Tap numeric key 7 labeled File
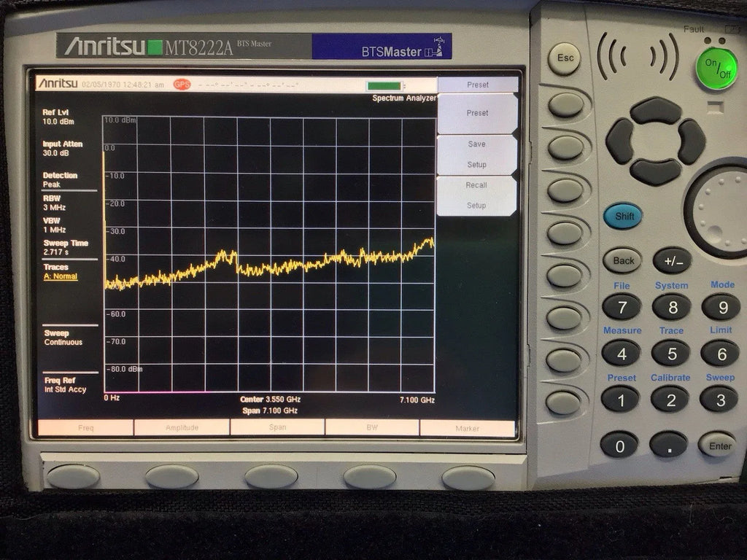The height and width of the screenshot is (560, 747). [622, 307]
